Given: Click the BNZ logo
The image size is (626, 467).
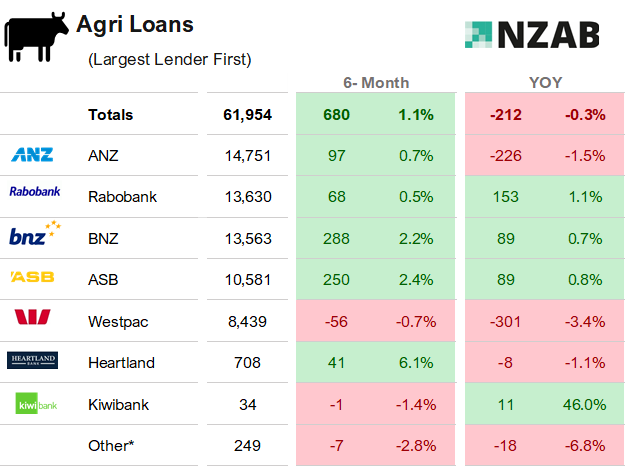Looking at the screenshot, I should [35, 236].
